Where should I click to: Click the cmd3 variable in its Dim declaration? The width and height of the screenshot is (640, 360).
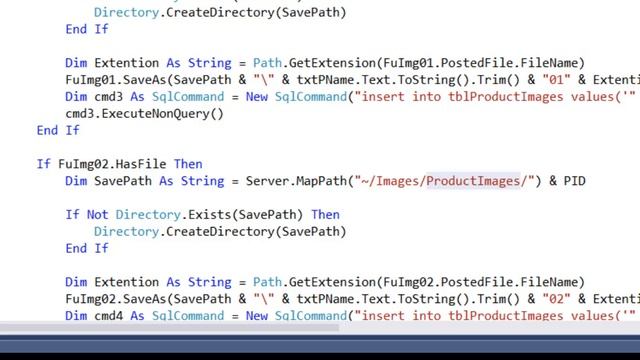(x=108, y=97)
